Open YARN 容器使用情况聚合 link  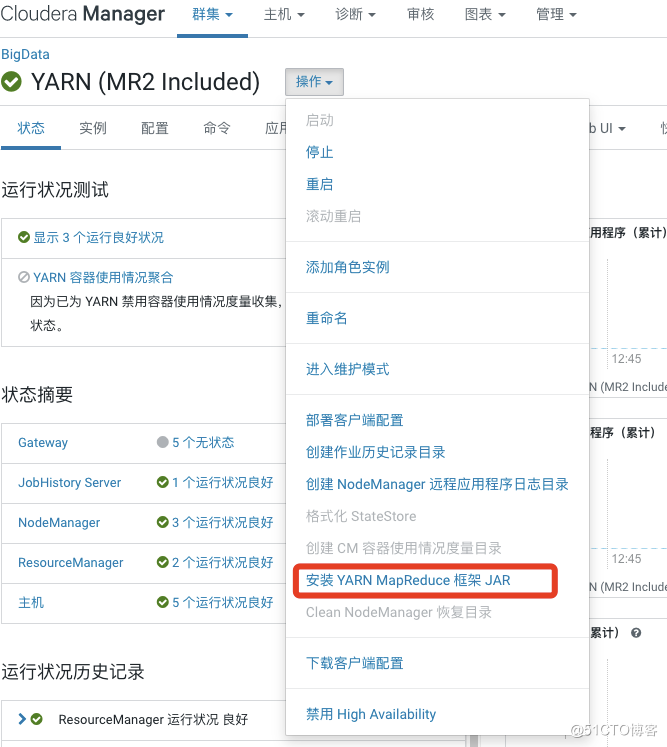(x=103, y=277)
